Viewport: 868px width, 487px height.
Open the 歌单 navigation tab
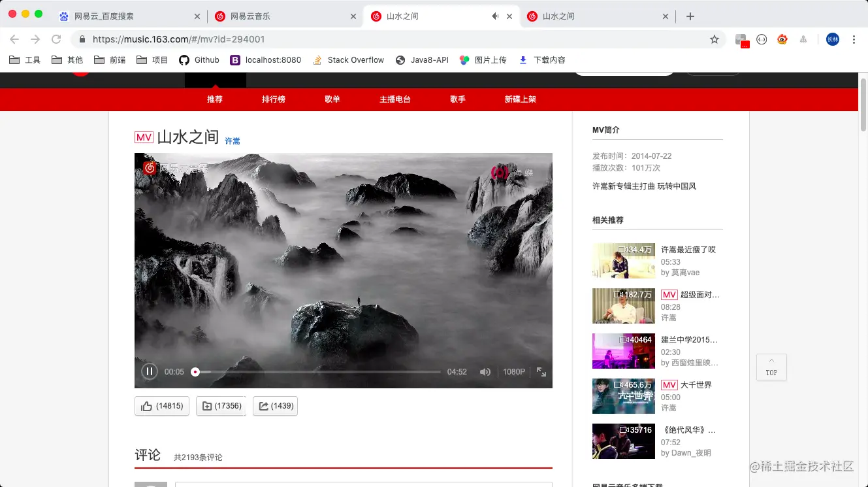pyautogui.click(x=332, y=99)
